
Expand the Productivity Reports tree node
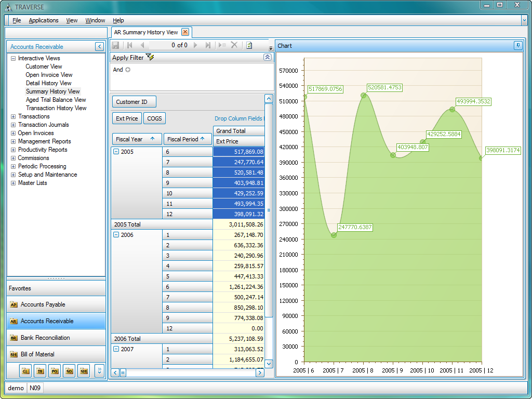13,150
